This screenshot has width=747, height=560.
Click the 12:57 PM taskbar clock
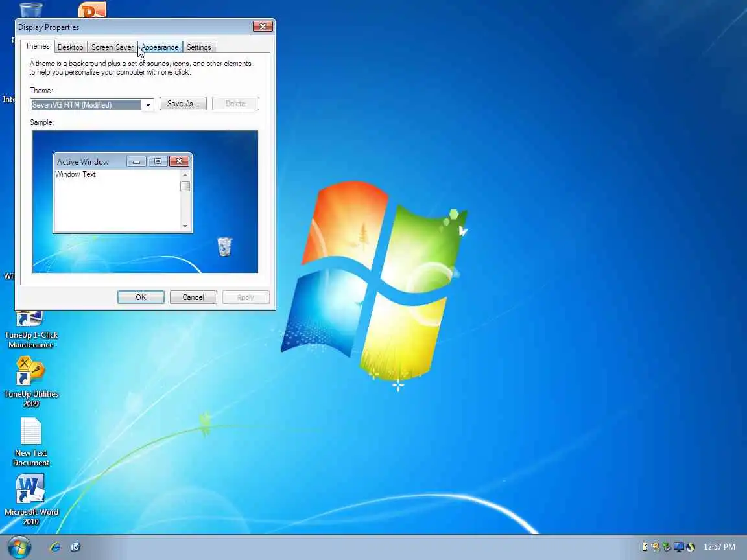(x=719, y=546)
